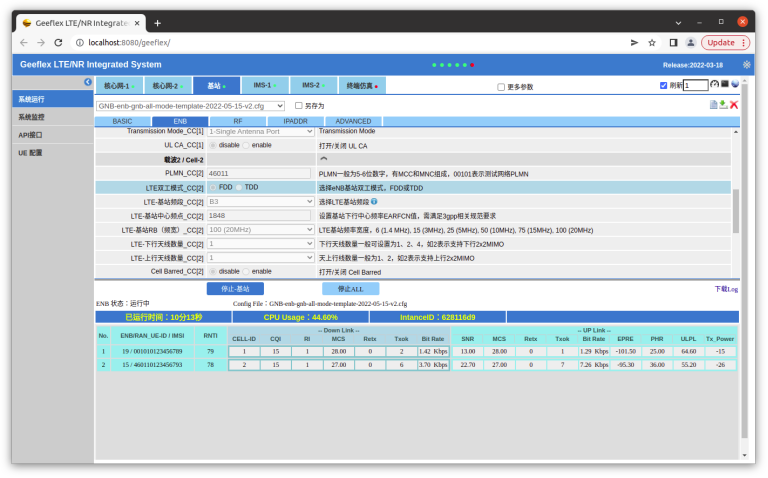Image resolution: width=768 pixels, height=478 pixels.
Task: Check the 更多参数 checkbox
Action: click(x=501, y=87)
